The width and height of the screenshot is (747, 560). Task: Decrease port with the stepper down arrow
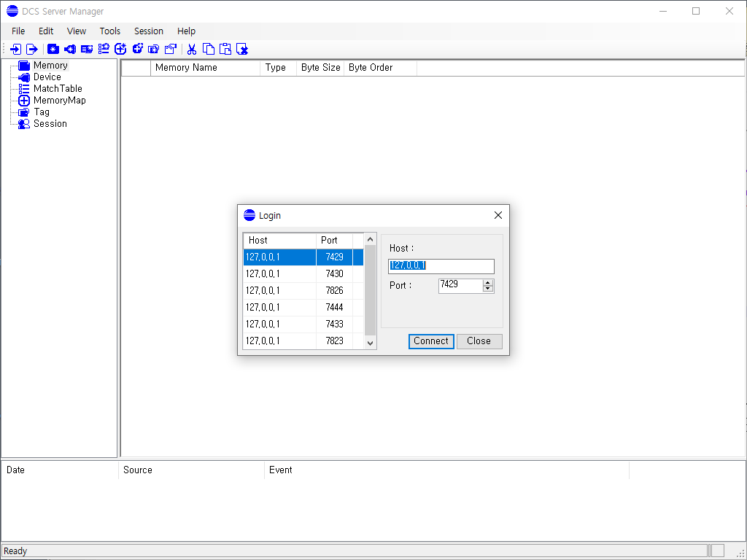coord(488,289)
